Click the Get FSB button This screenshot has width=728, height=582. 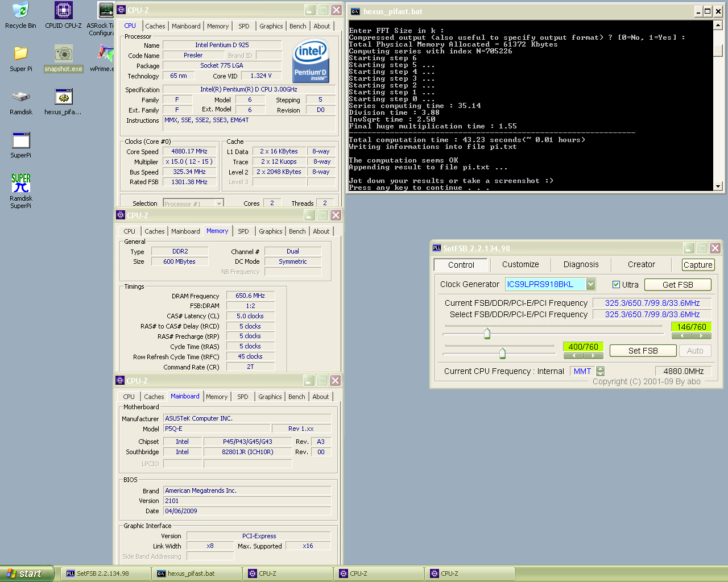point(677,285)
